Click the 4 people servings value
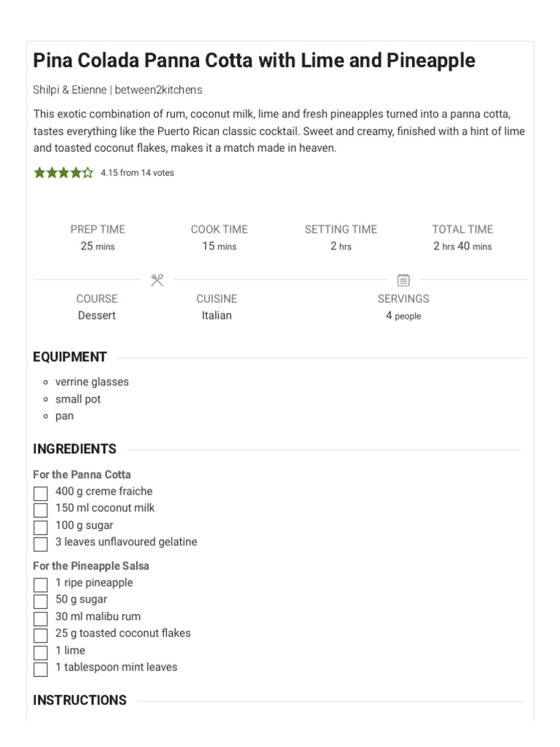 click(403, 315)
